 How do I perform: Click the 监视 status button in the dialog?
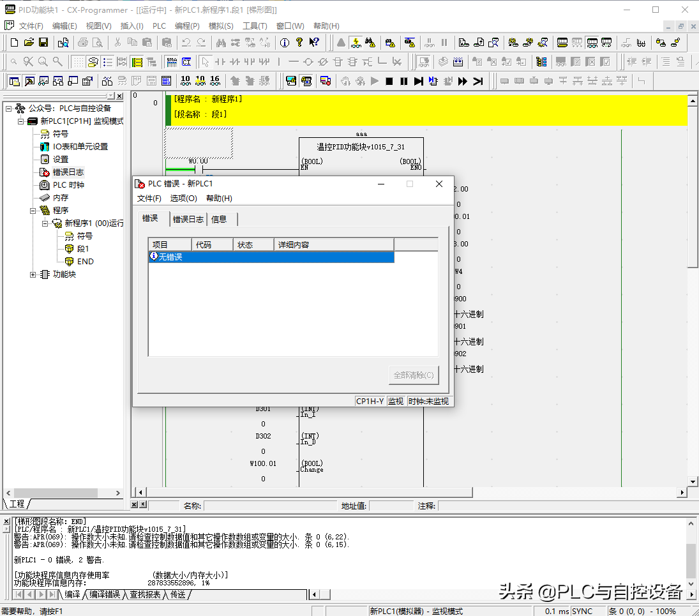pyautogui.click(x=395, y=401)
